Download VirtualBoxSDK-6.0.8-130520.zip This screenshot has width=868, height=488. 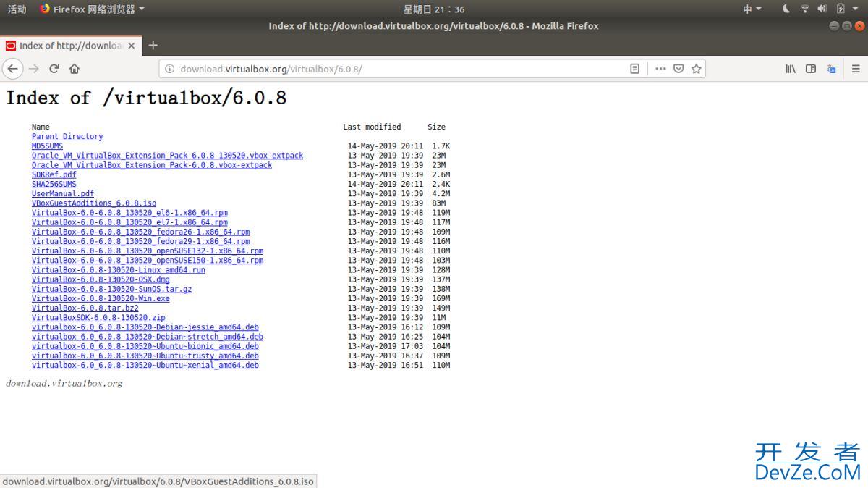click(x=98, y=317)
